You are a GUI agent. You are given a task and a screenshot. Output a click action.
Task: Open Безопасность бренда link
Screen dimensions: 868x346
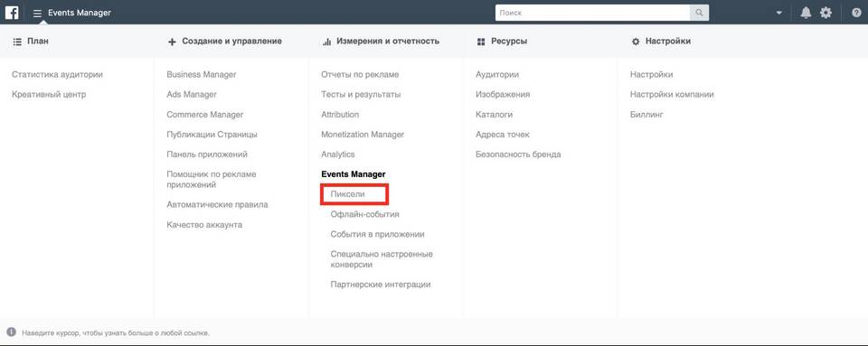(518, 154)
